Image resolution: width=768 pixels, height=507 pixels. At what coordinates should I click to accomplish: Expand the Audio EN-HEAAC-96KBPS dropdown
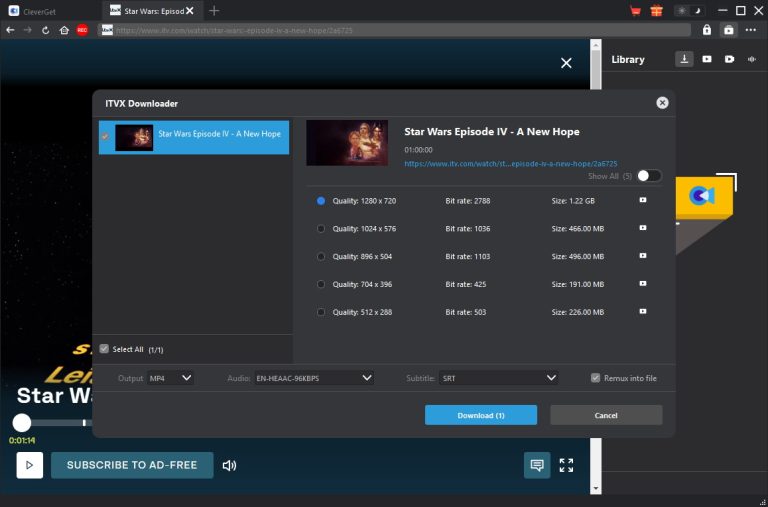(313, 378)
